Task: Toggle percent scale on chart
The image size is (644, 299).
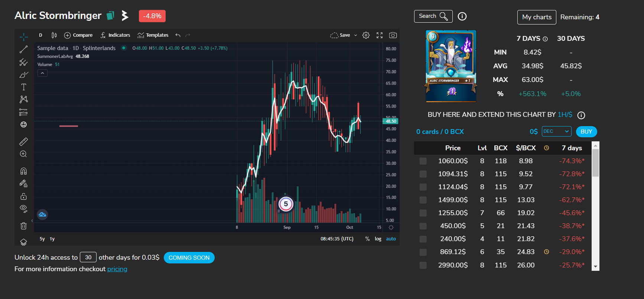Action: (x=367, y=239)
